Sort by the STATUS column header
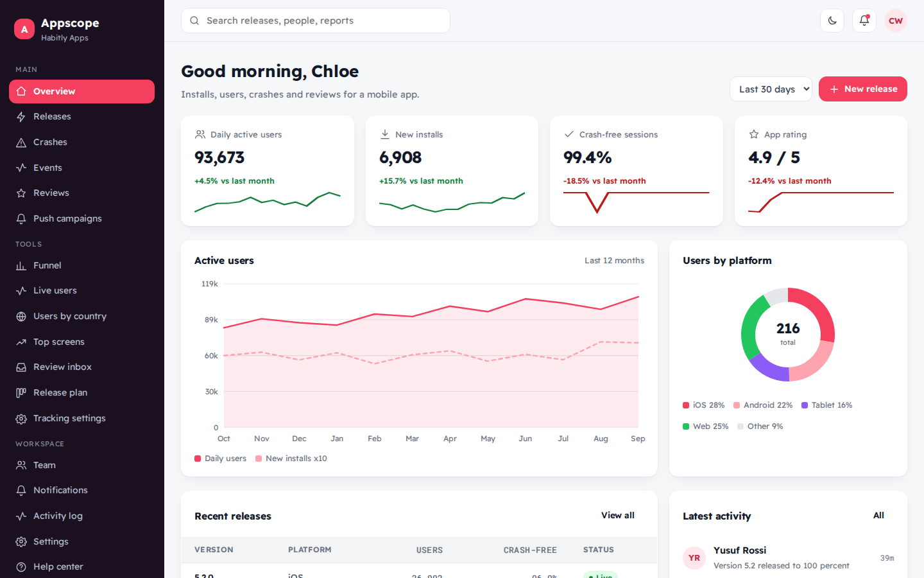This screenshot has height=578, width=924. 599,550
